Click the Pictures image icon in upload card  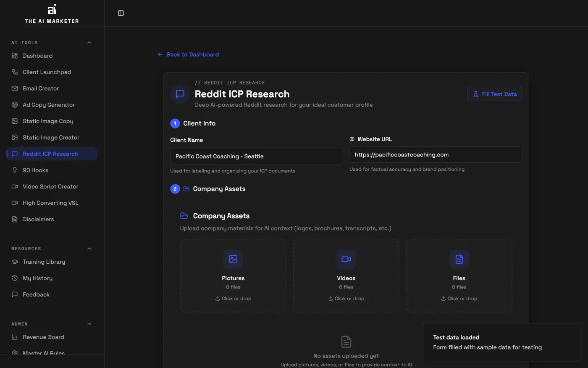(x=233, y=259)
